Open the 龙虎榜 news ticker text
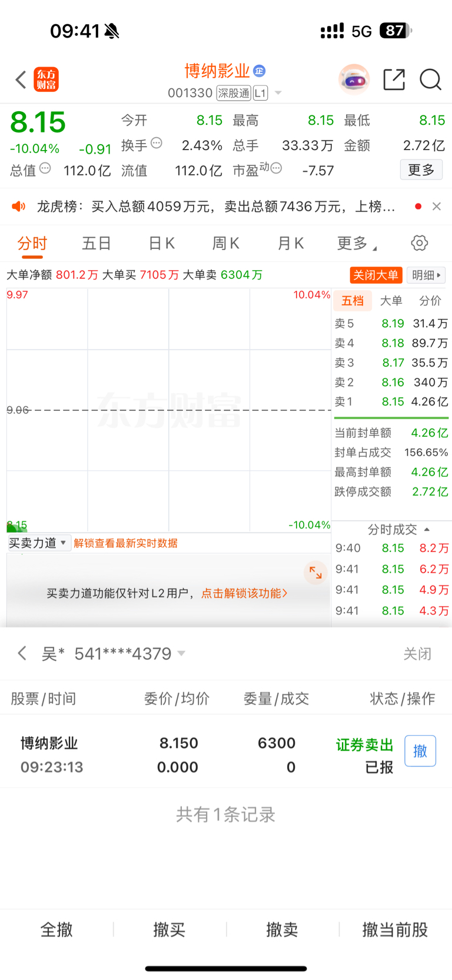Viewport: 452px width, 980px height. [x=216, y=206]
